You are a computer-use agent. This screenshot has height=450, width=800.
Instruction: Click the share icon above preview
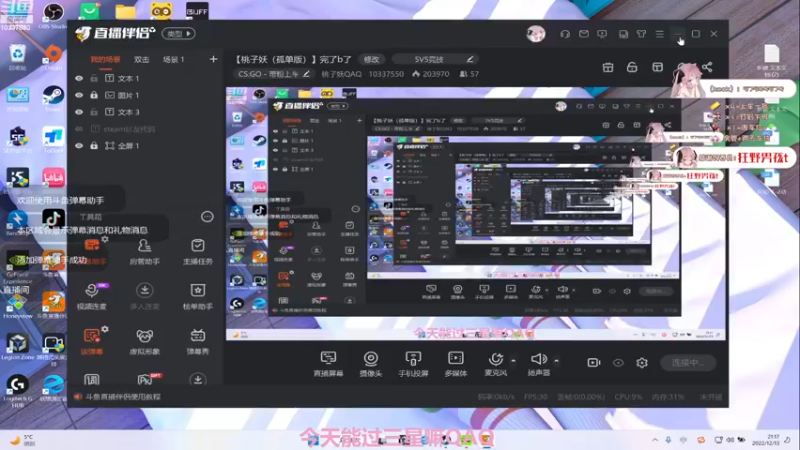707,67
